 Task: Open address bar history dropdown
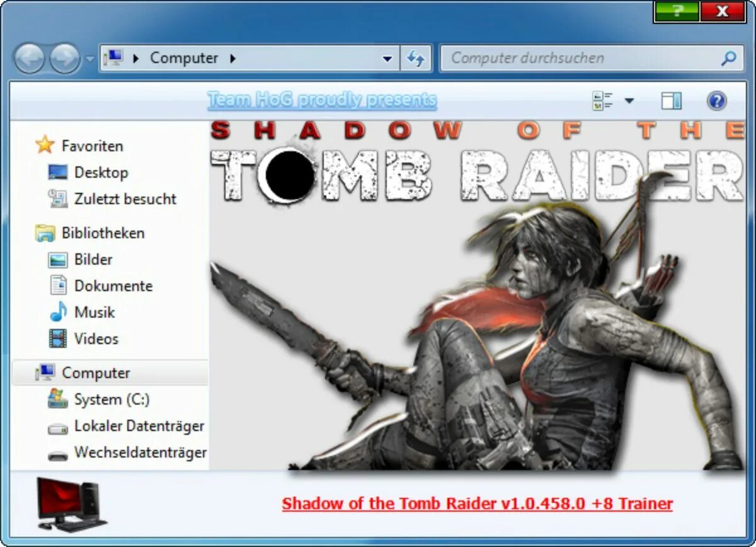coord(387,59)
